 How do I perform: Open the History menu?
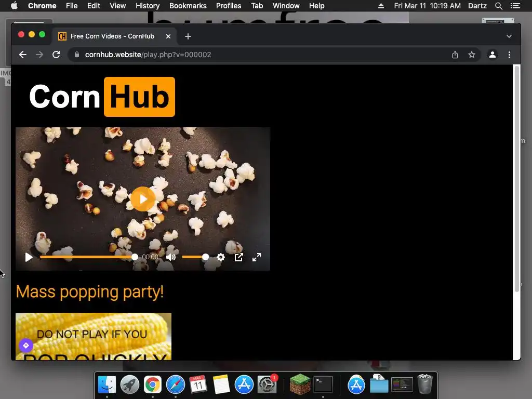(x=148, y=6)
